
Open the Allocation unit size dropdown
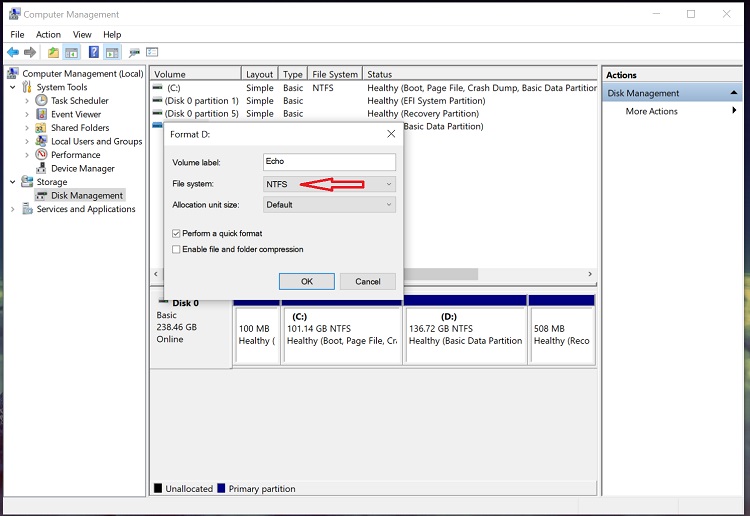tap(329, 204)
